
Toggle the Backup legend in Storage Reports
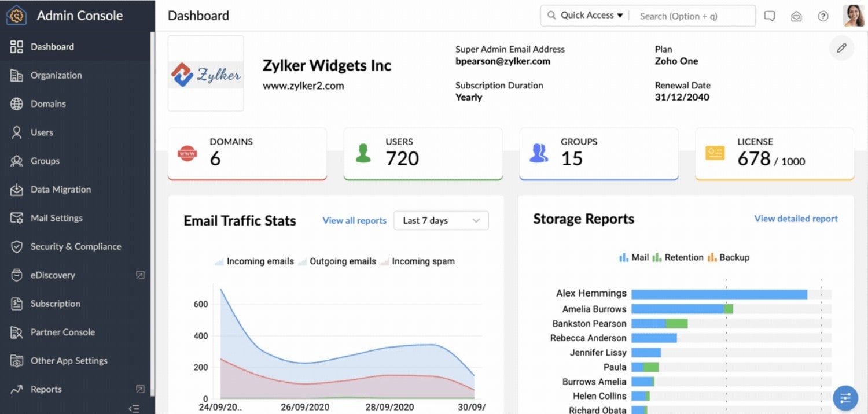[x=728, y=257]
